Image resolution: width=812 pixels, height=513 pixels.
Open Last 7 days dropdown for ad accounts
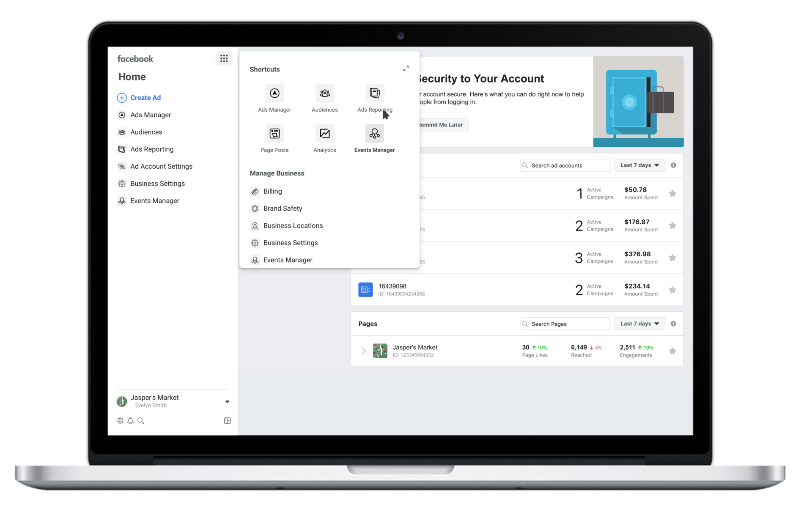pos(640,165)
